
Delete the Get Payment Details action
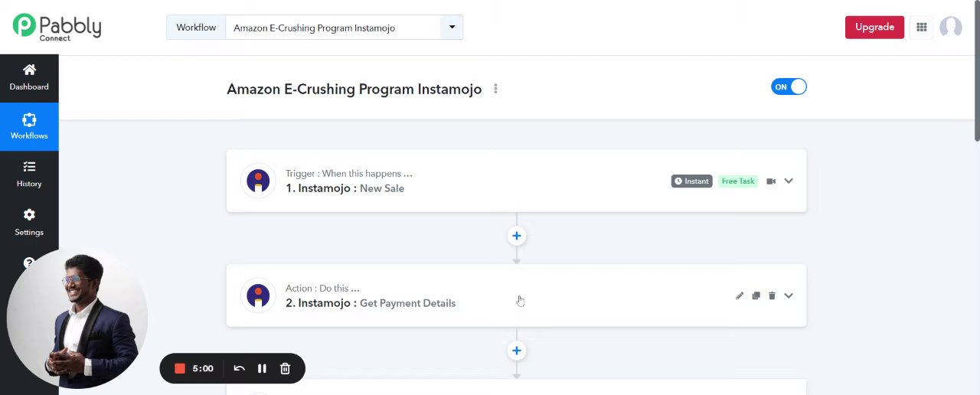772,296
